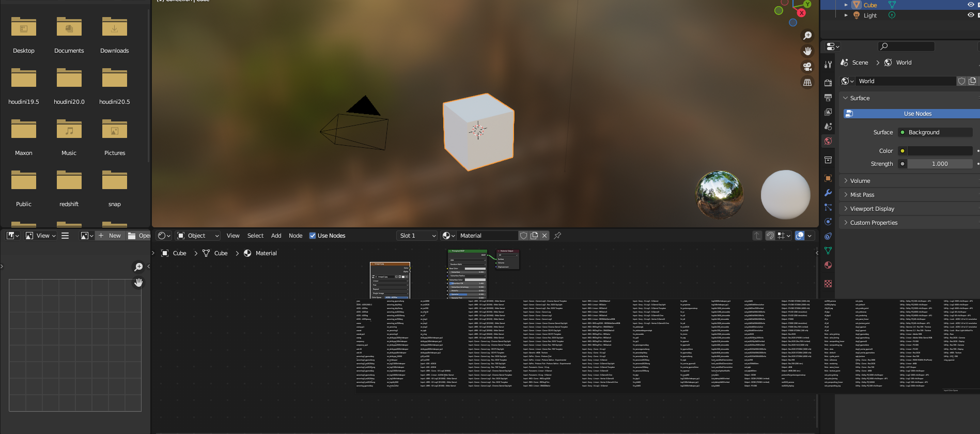Viewport: 980px width, 434px height.
Task: Open the Object properties tab
Action: pyautogui.click(x=828, y=178)
